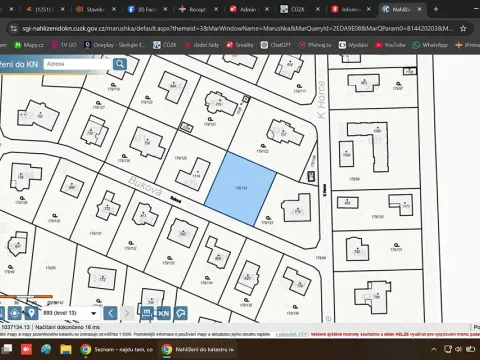Click Načítání dokončeno 16 ms status text
The image size is (480, 360).
(68, 327)
